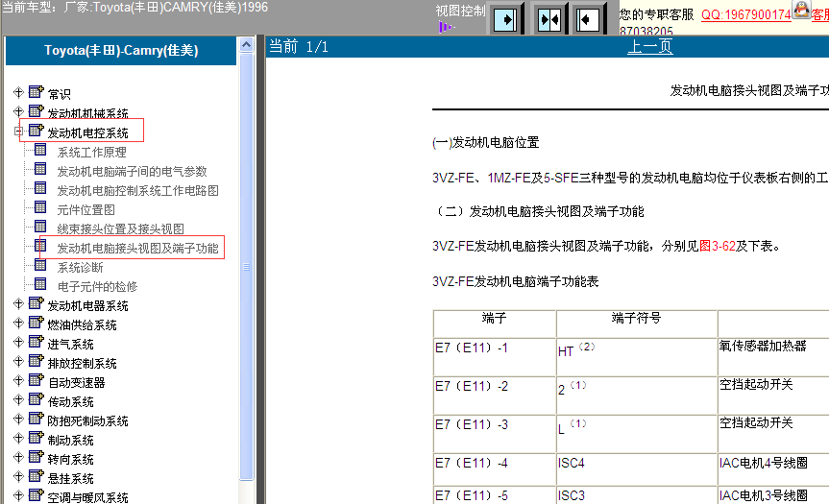This screenshot has height=504, width=829.
Task: Click the sidebar vertical scrollbar thumb
Action: coord(246,266)
